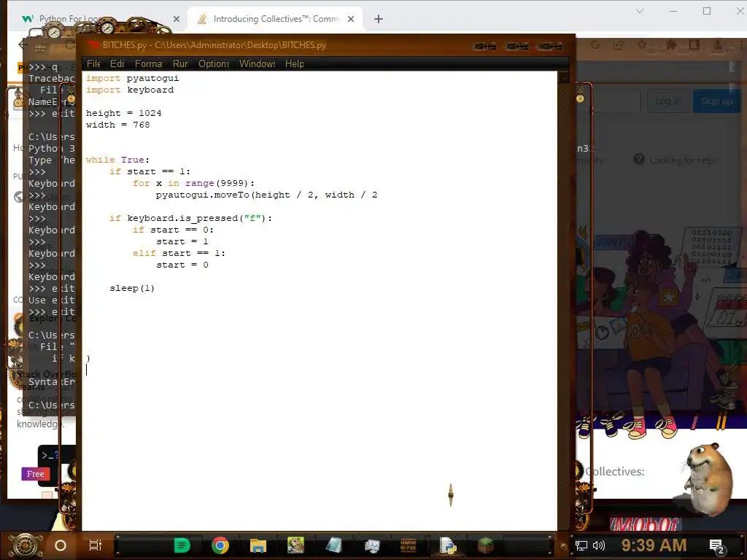Click 'NameError' text in terminal window
The width and height of the screenshot is (747, 560).
52,102
